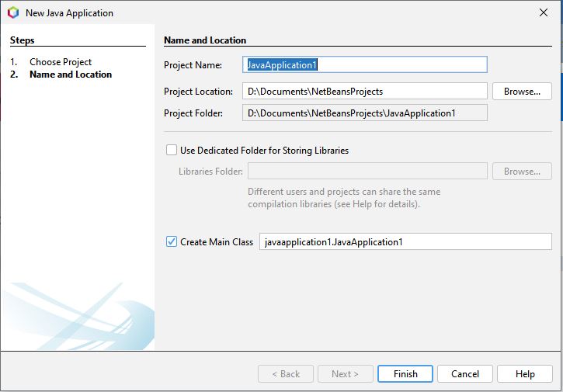Cancel the new project wizard

[x=465, y=374]
